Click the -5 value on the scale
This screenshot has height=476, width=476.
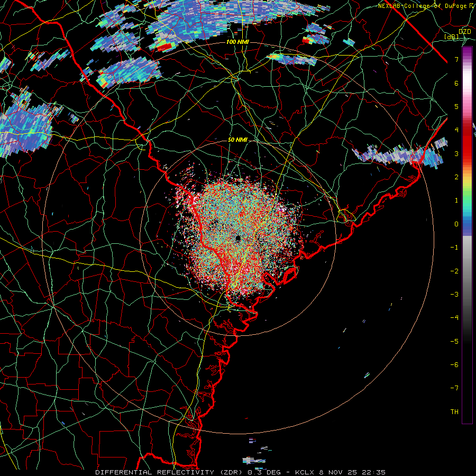coord(454,341)
